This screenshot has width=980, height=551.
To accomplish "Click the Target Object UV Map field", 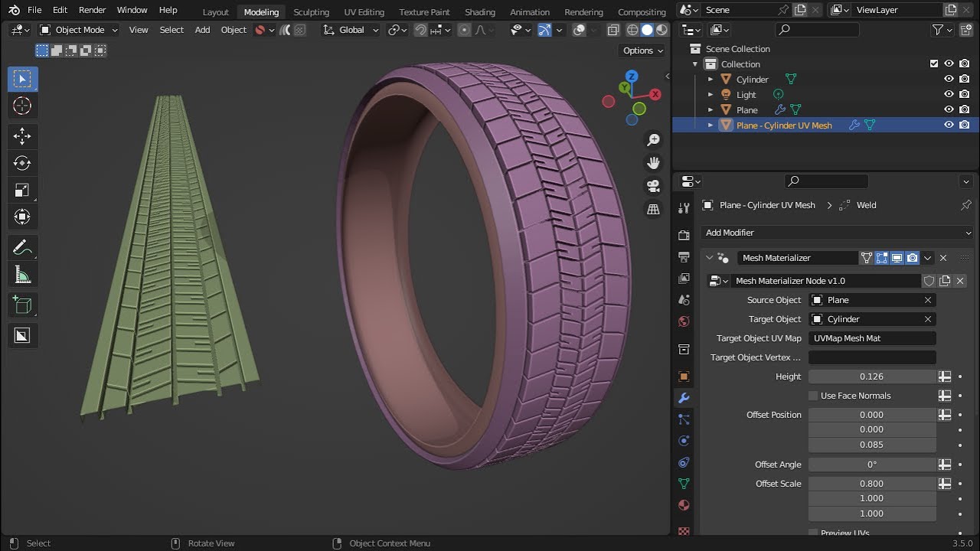I will click(872, 338).
